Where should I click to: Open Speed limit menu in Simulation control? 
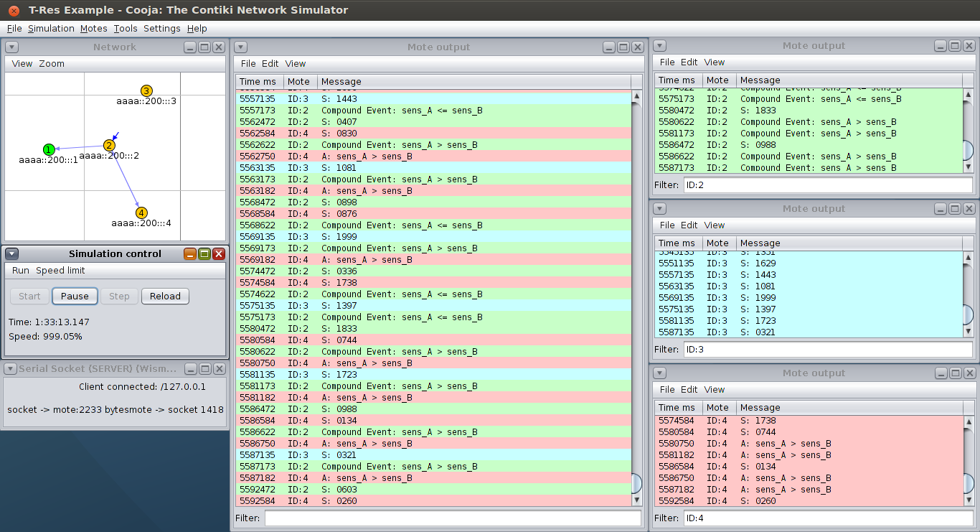pyautogui.click(x=60, y=271)
